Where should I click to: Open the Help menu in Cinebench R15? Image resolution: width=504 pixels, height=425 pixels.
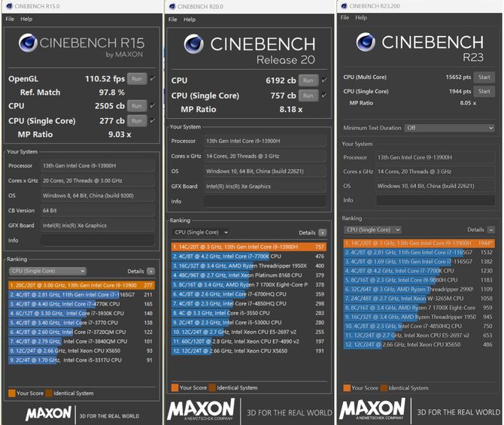[x=26, y=19]
